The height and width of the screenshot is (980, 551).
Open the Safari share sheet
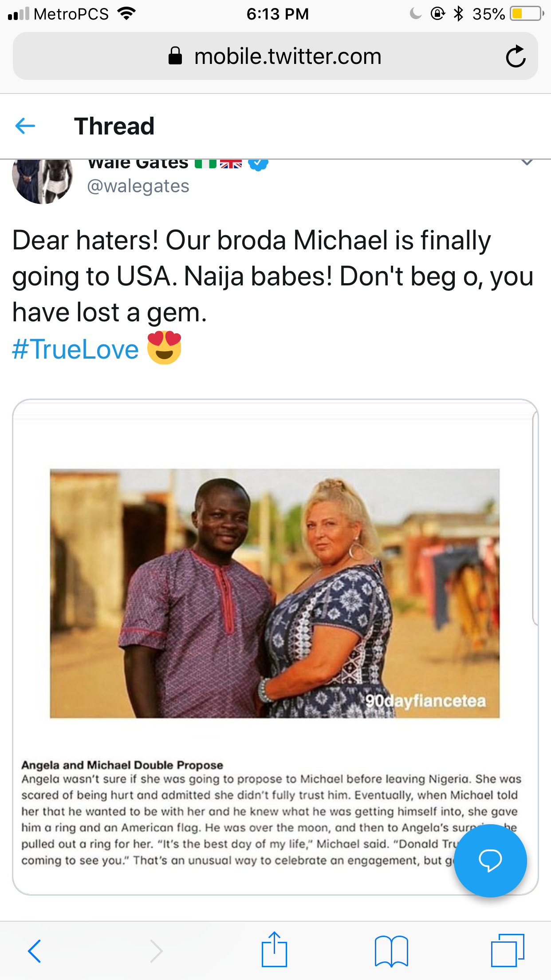pyautogui.click(x=274, y=950)
